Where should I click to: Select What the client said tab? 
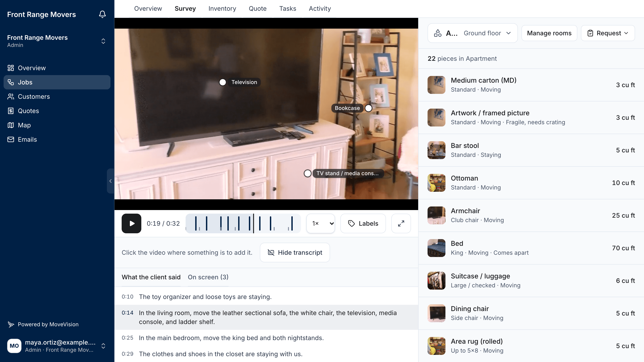pyautogui.click(x=151, y=277)
